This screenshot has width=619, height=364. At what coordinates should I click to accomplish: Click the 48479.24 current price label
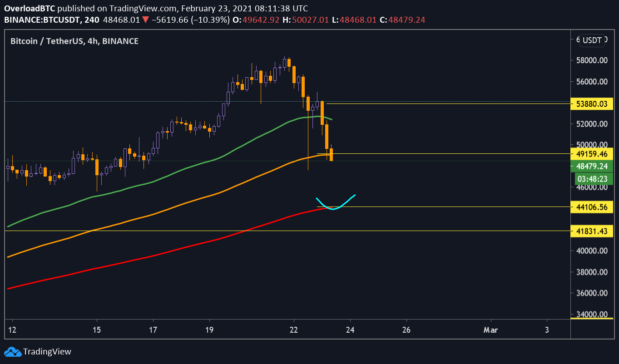(x=592, y=166)
